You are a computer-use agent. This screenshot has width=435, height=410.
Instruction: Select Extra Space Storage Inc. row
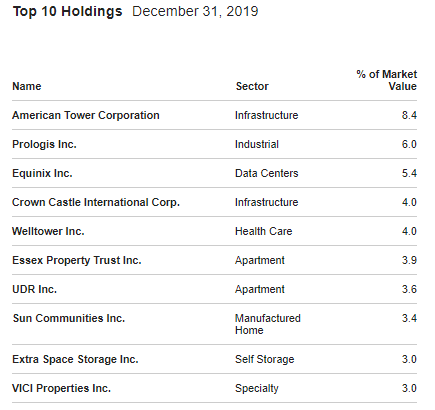pos(75,359)
